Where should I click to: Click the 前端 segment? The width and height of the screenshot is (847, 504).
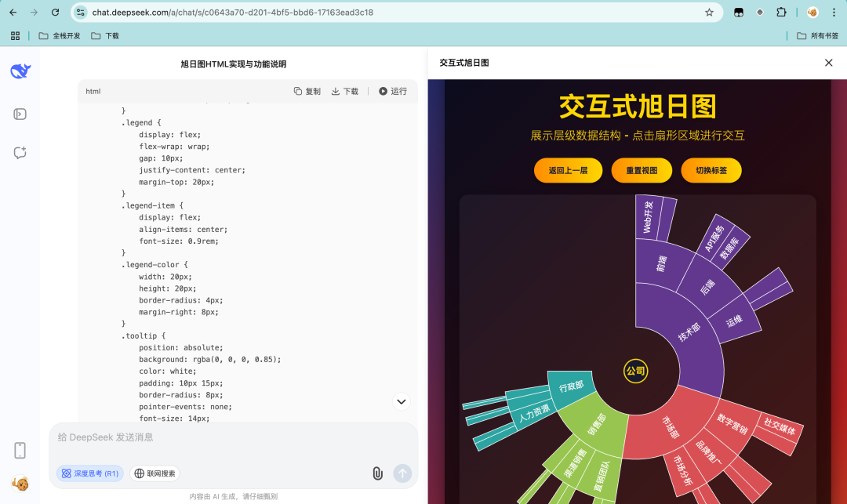pos(662,263)
